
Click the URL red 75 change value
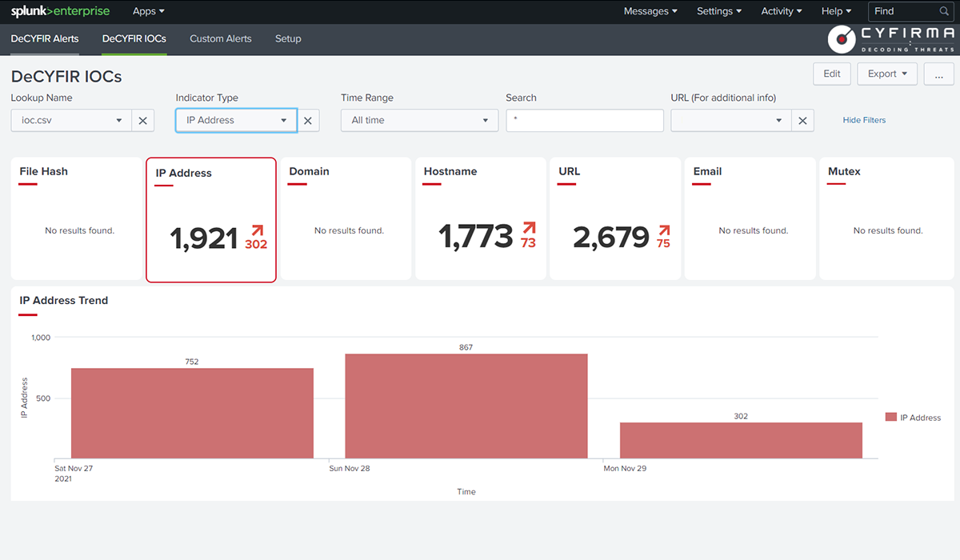(x=663, y=243)
